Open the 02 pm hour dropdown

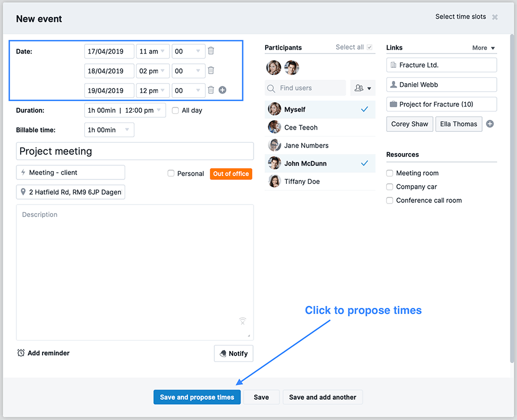[x=153, y=71]
